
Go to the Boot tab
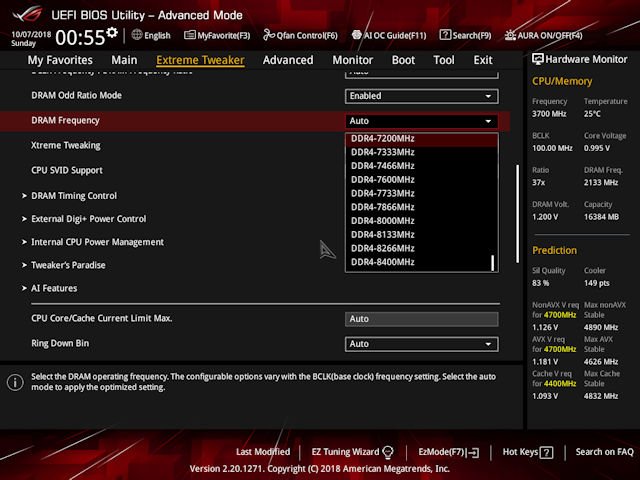pyautogui.click(x=403, y=60)
